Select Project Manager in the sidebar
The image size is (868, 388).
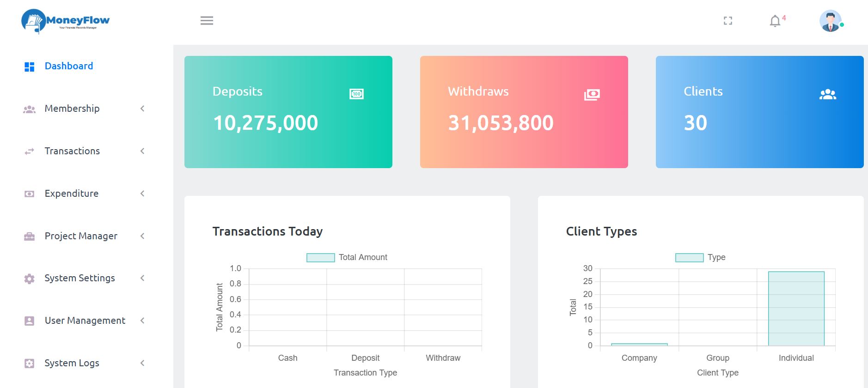[x=81, y=236]
